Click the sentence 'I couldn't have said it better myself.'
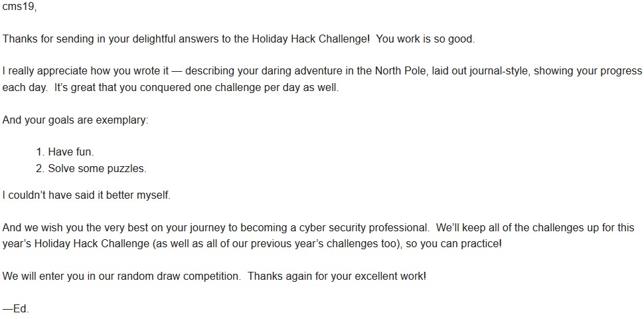 (86, 195)
